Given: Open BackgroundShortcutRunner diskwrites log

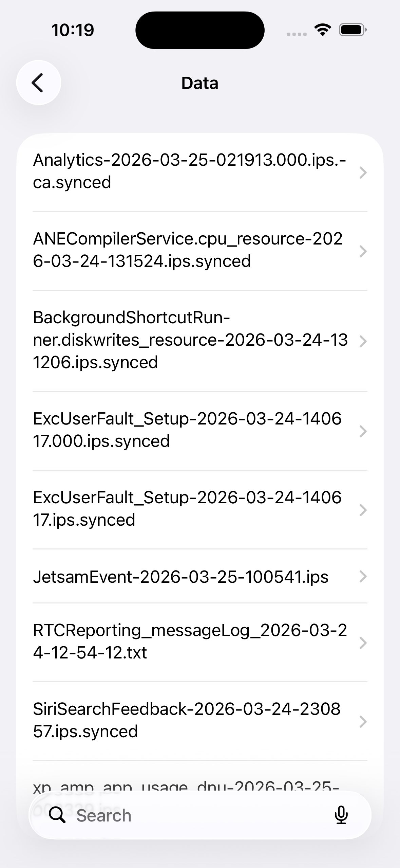Looking at the screenshot, I should coord(190,340).
